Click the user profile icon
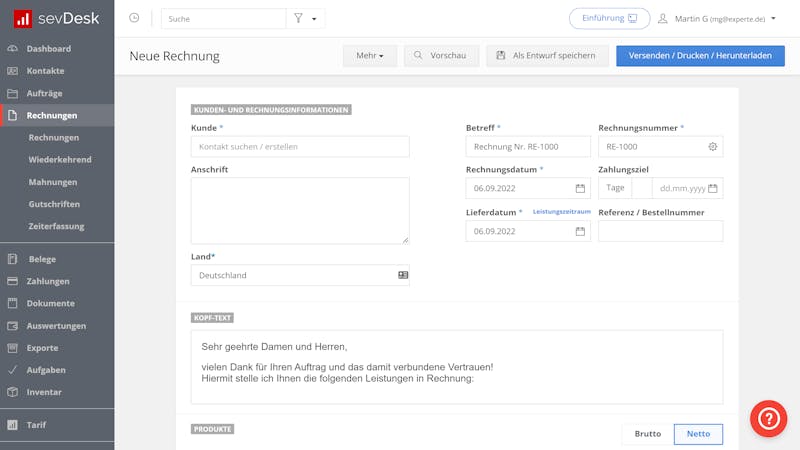 662,18
